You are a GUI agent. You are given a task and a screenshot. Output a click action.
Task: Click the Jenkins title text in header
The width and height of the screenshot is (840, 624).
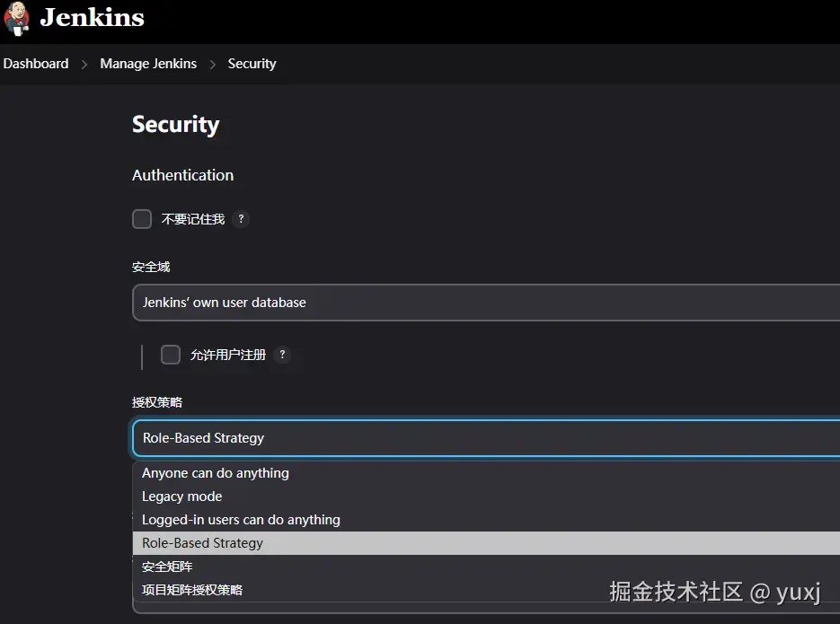pos(92,18)
